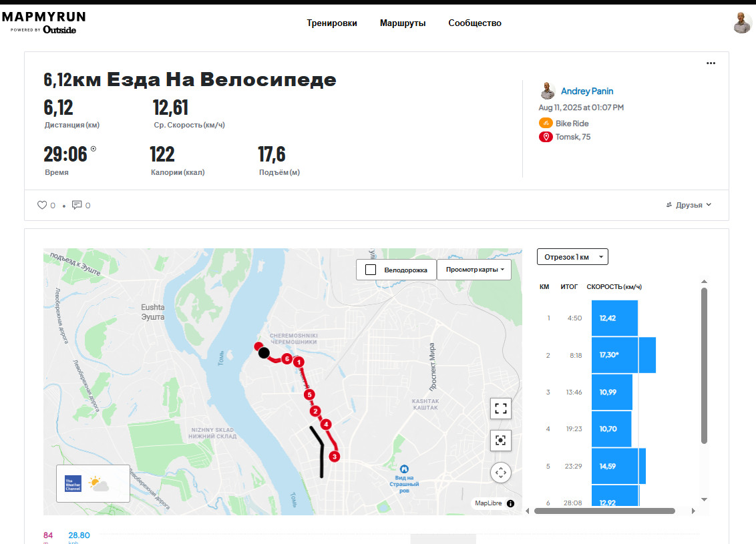Open Andrey Panin's profile link

point(587,91)
